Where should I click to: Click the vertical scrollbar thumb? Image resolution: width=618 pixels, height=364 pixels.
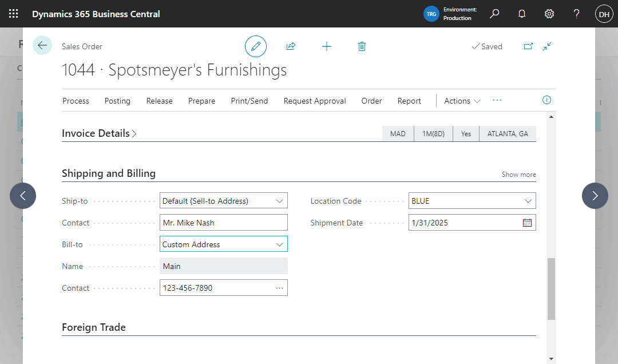551,288
